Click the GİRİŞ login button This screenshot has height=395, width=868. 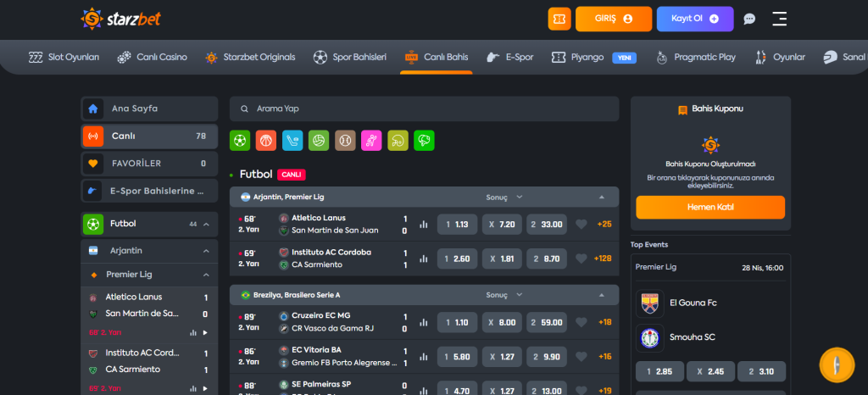[x=614, y=19]
